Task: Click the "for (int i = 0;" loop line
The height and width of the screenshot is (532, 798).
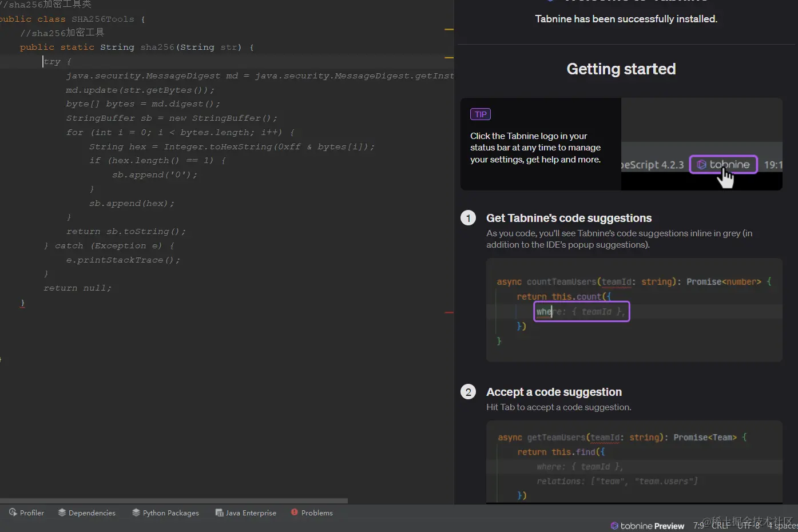Action: pos(180,132)
